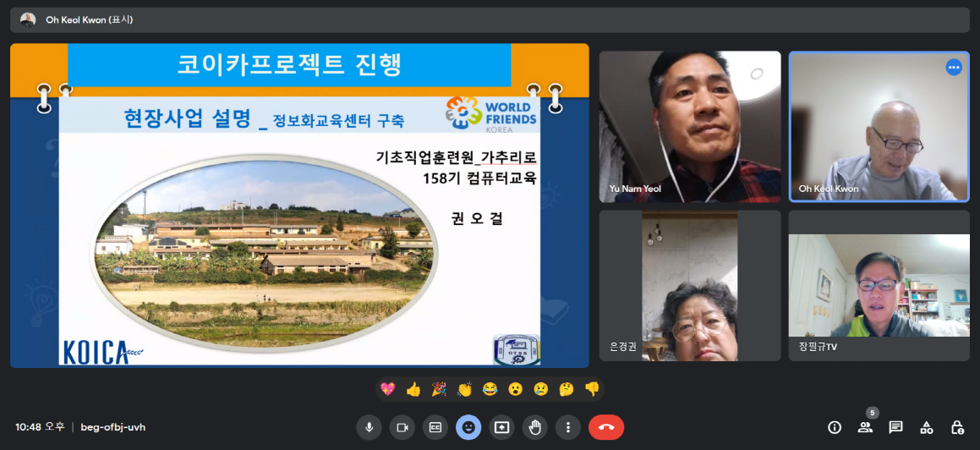Screen dimensions: 980x450
Task: Open host controls lock icon
Action: click(x=956, y=427)
